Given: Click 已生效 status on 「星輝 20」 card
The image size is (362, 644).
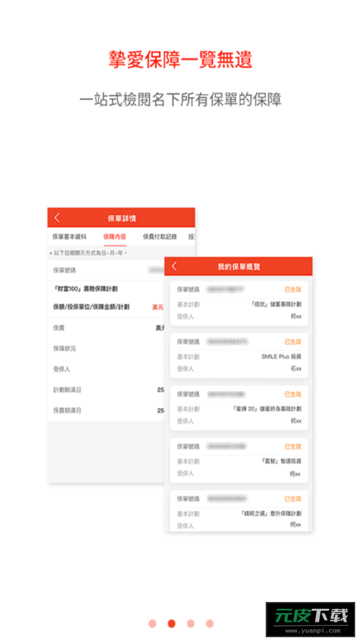Looking at the screenshot, I should pos(293,395).
